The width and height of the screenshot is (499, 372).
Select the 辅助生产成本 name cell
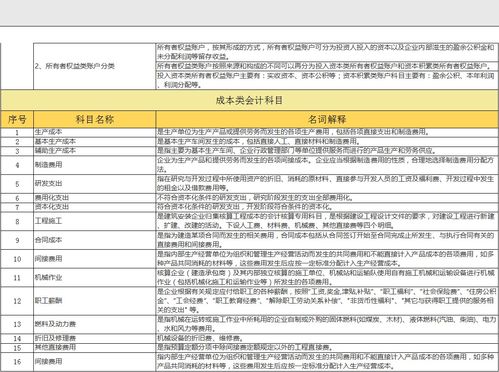click(x=95, y=151)
